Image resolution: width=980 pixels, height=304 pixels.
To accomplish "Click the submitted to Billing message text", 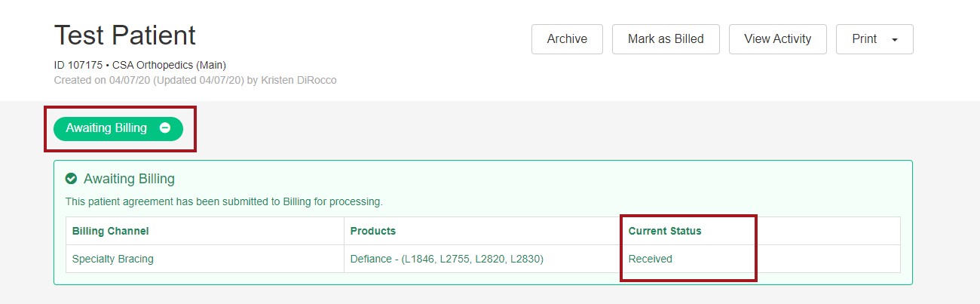I will 224,201.
